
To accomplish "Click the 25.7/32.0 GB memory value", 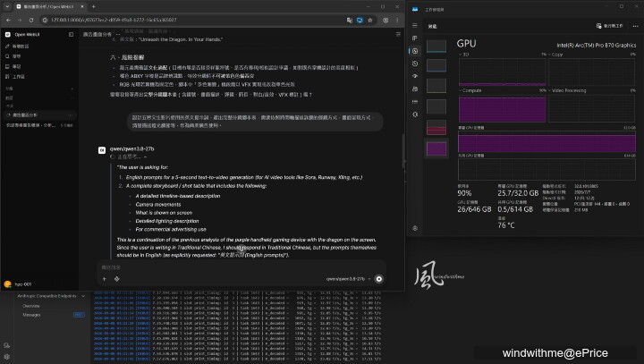I will [x=518, y=193].
